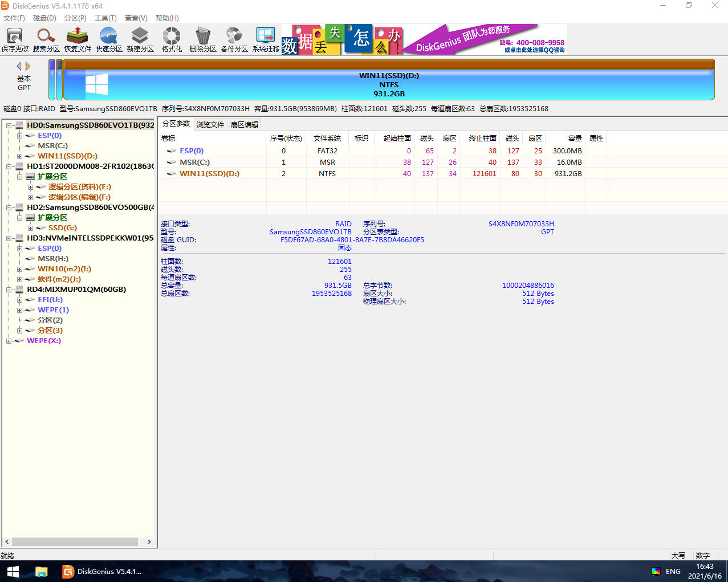Click the 序号(状态) column header
The image size is (728, 582).
[286, 138]
